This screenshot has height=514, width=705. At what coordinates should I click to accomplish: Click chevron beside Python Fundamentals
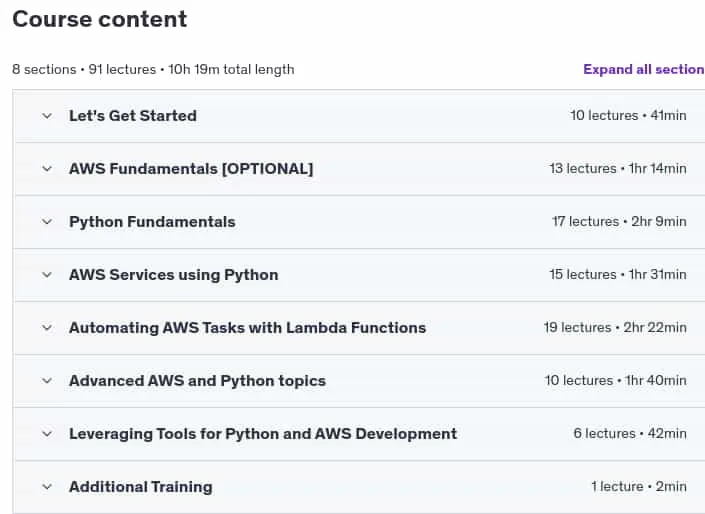(x=47, y=222)
